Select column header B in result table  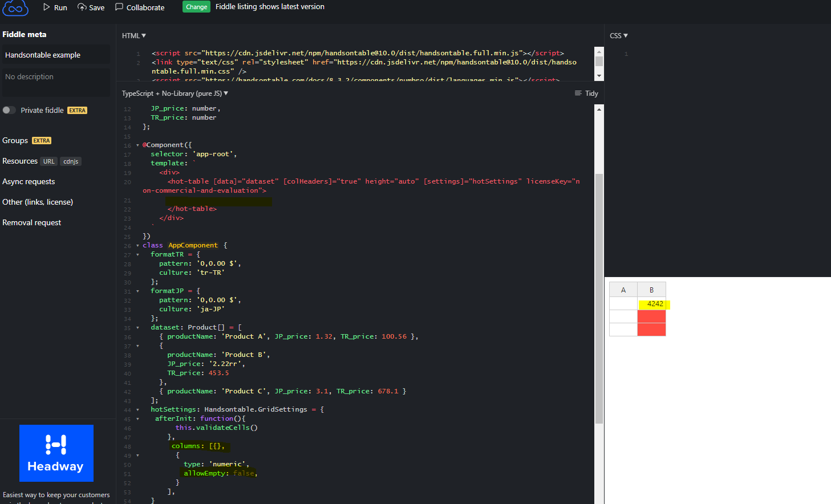651,290
